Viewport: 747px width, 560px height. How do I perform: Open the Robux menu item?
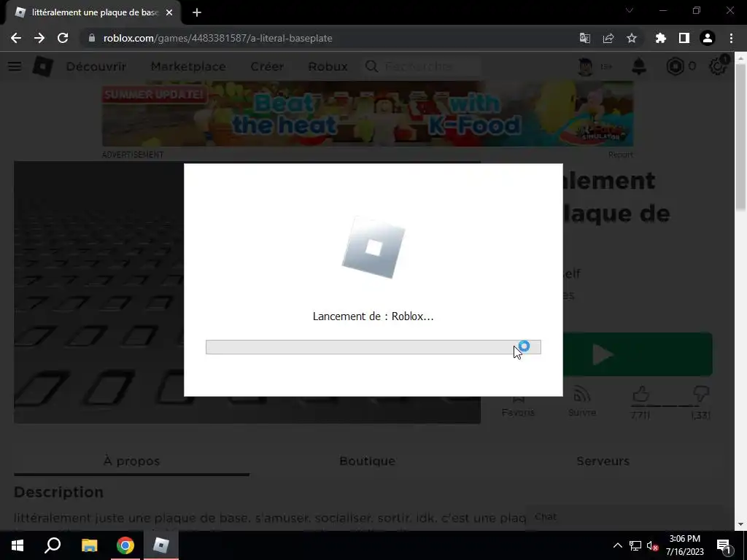[328, 66]
